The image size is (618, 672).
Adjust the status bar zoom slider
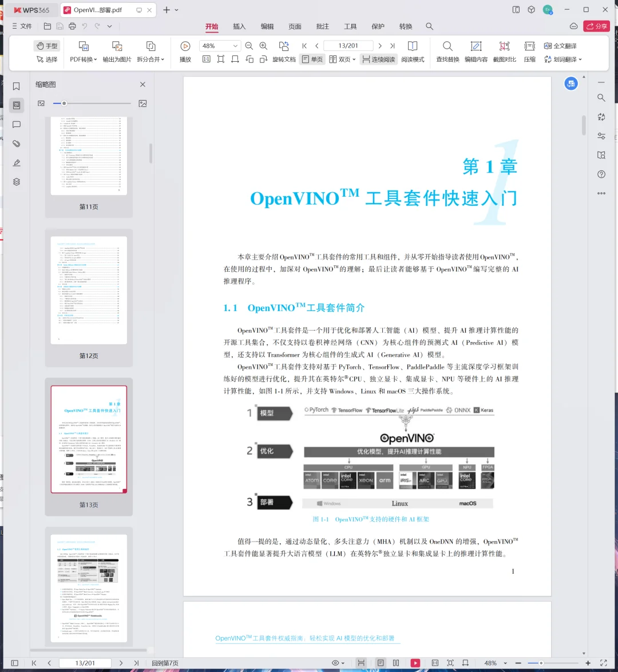pyautogui.click(x=553, y=663)
